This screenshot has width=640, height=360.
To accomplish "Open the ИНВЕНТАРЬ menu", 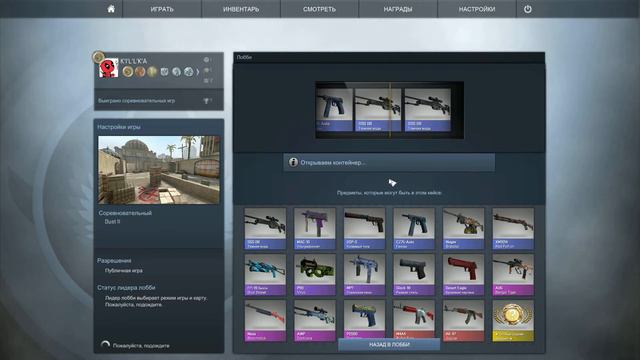I will pos(241,9).
